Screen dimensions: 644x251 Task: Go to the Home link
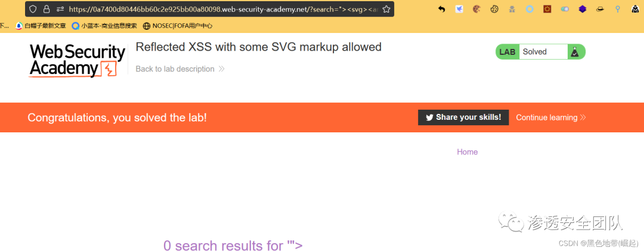[x=467, y=152]
